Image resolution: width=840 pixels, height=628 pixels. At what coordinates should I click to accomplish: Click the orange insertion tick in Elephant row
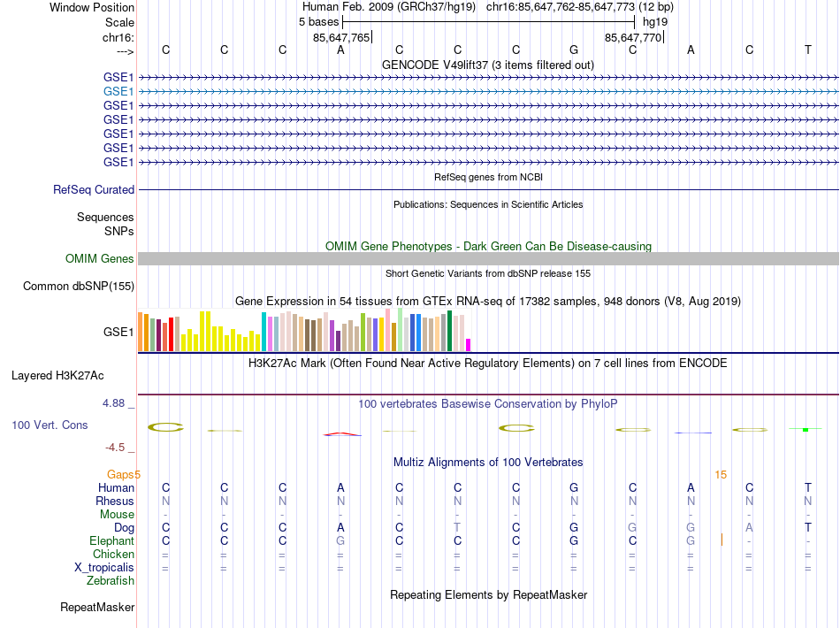point(722,540)
